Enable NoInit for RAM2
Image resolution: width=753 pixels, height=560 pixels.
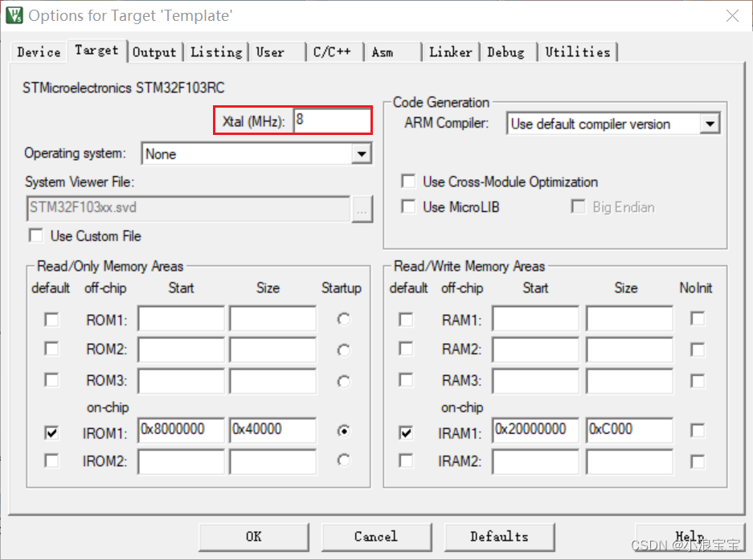point(698,349)
